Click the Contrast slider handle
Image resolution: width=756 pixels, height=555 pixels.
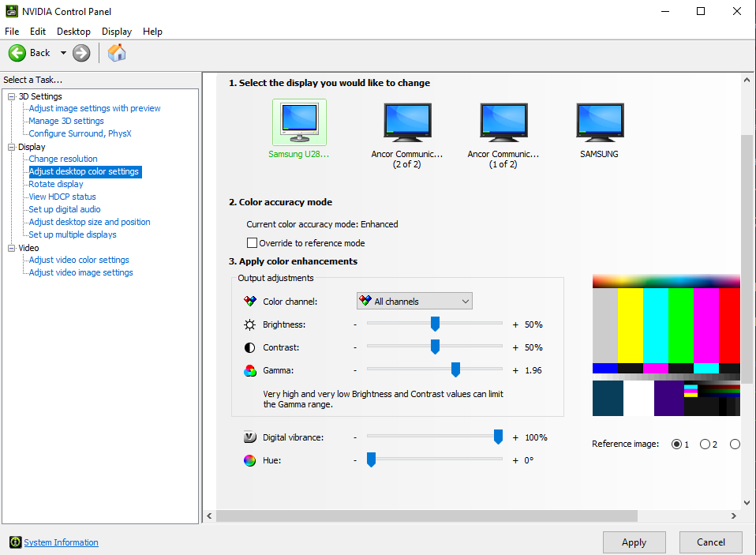pos(435,347)
